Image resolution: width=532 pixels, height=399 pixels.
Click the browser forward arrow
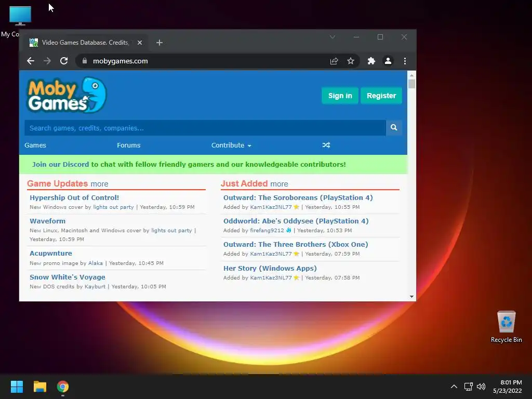tap(47, 61)
